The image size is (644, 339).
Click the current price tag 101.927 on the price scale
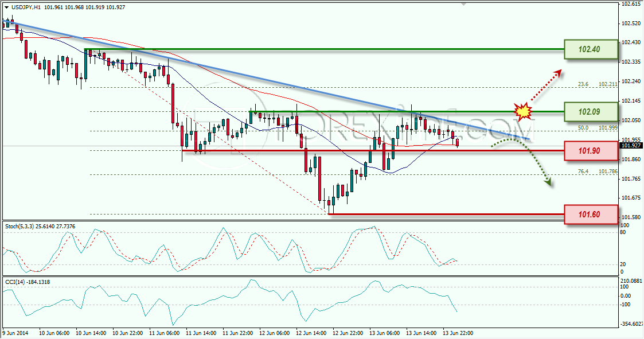(x=631, y=146)
